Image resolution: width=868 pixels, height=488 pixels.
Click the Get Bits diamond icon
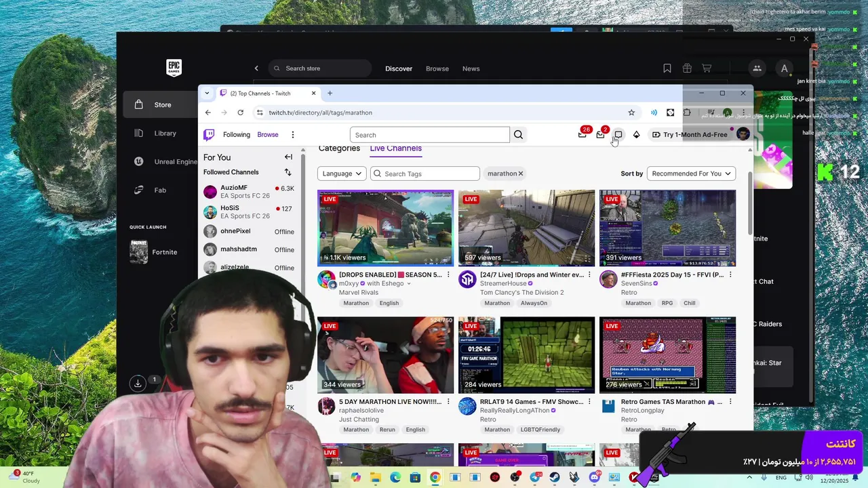(636, 134)
